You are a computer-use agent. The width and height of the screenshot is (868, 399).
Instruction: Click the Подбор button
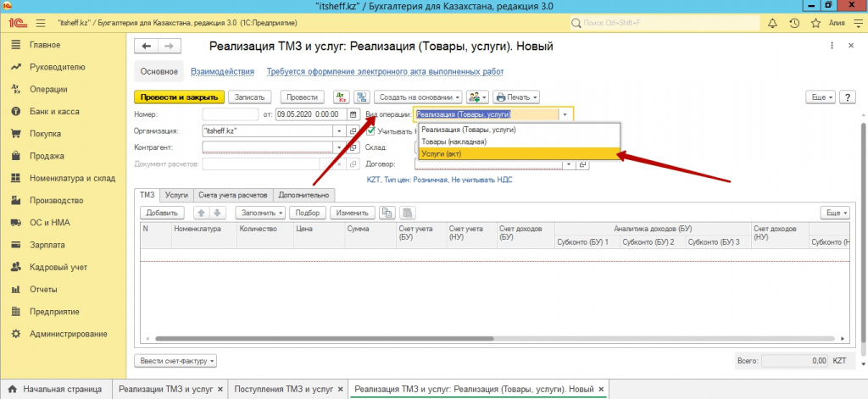308,213
